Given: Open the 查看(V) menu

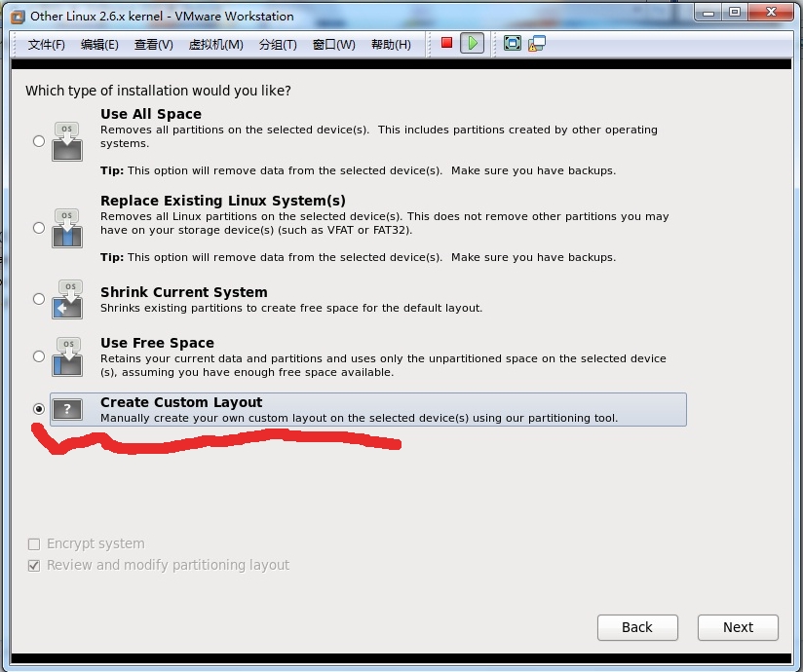Looking at the screenshot, I should 153,45.
